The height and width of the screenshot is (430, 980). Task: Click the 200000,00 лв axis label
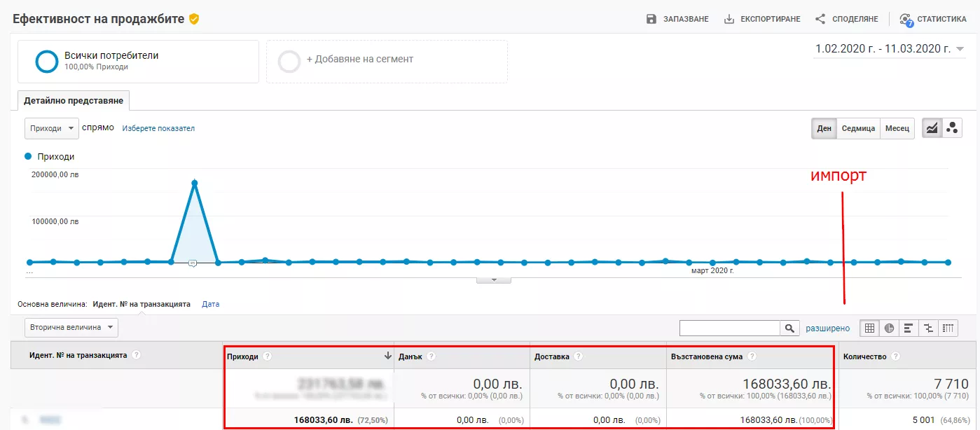tap(55, 175)
